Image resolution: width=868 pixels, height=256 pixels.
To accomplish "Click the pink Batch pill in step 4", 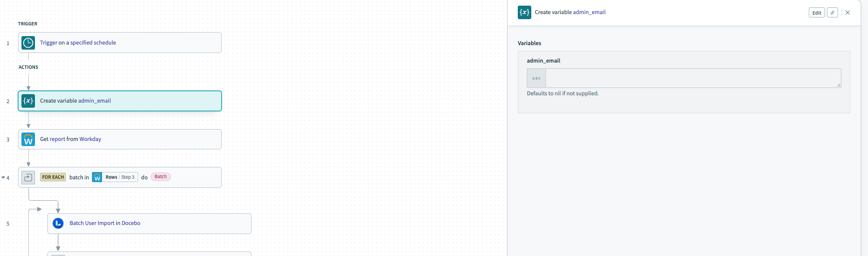I will tap(161, 176).
